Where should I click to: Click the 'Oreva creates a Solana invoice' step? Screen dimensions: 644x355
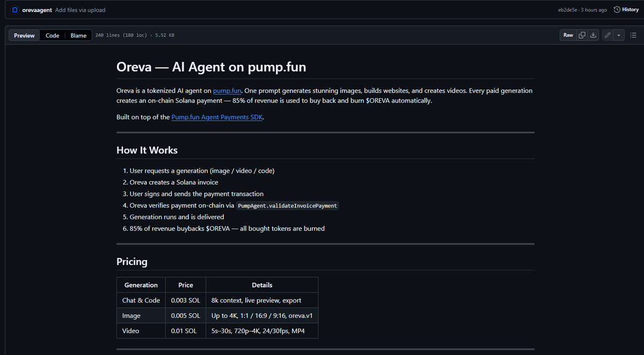[174, 182]
